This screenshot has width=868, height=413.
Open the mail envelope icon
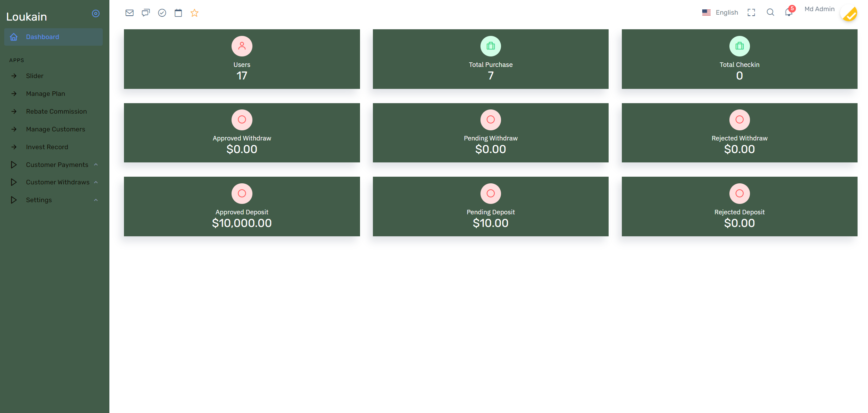pyautogui.click(x=129, y=13)
